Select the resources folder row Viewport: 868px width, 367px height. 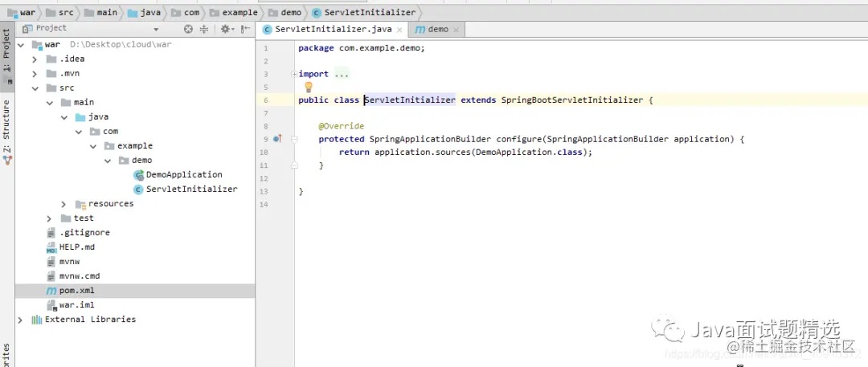[x=104, y=204]
